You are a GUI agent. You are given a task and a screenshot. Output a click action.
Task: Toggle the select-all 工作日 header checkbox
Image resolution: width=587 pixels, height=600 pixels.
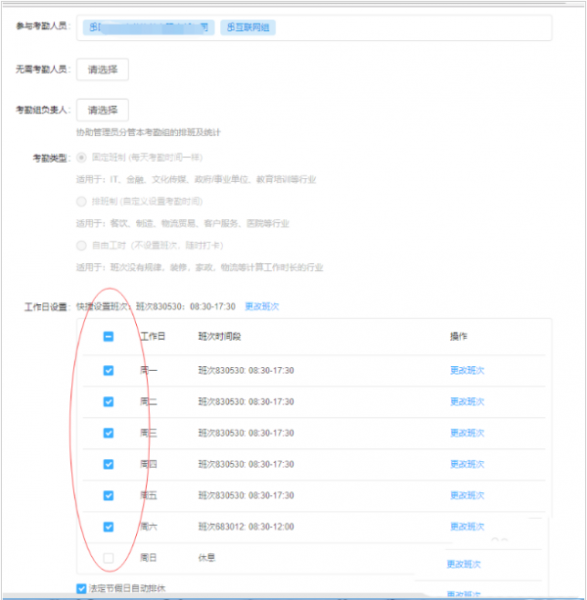pos(108,337)
